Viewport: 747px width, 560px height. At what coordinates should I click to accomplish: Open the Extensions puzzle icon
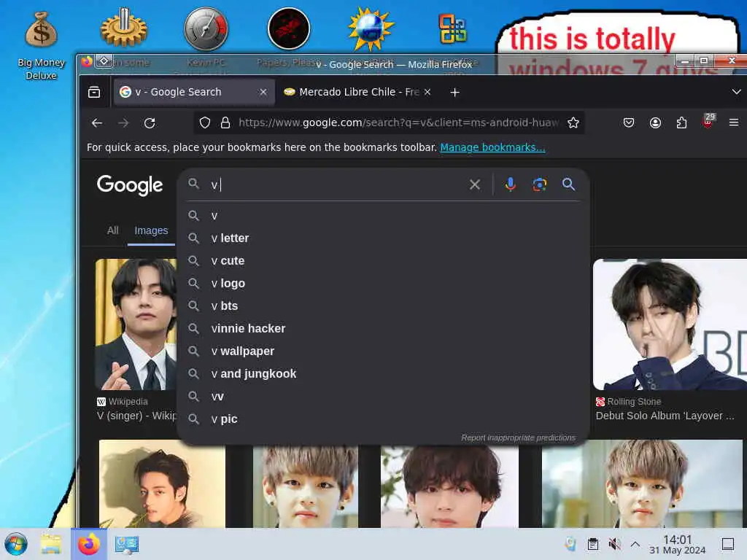[x=682, y=122]
